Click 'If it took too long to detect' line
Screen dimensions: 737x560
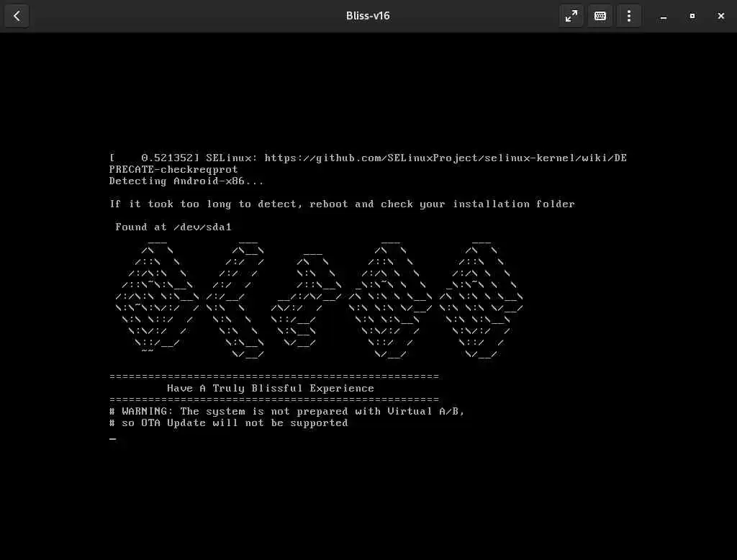click(x=342, y=204)
